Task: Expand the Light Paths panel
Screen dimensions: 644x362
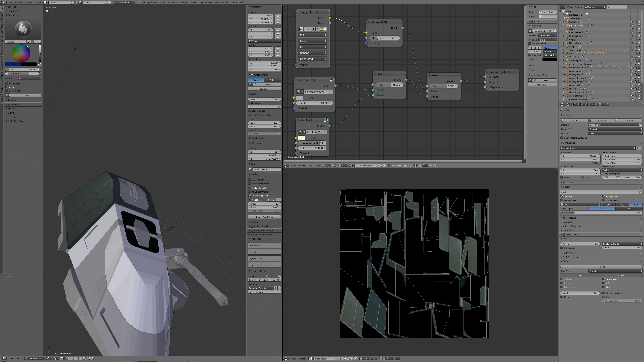Action: (x=568, y=230)
